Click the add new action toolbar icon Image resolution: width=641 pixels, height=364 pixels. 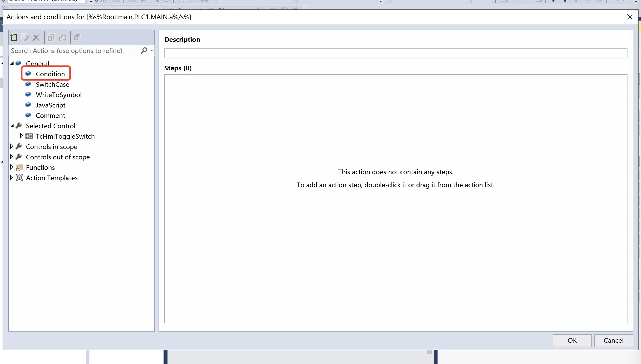14,38
